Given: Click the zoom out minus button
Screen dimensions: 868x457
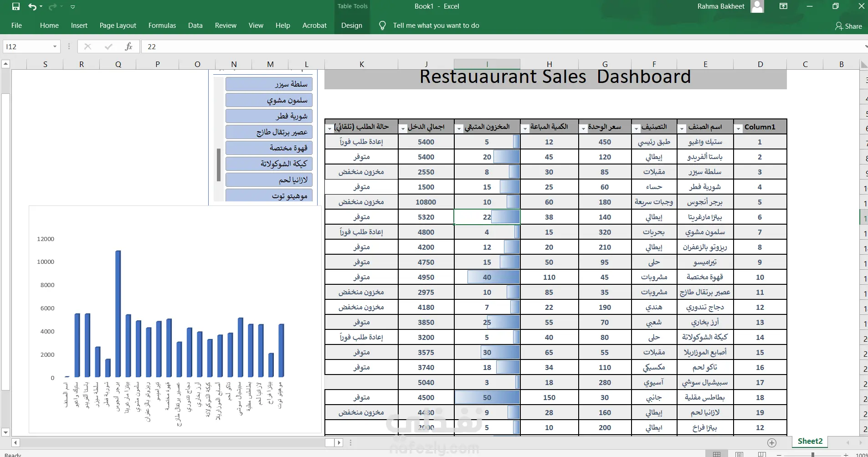Looking at the screenshot, I should [x=778, y=455].
